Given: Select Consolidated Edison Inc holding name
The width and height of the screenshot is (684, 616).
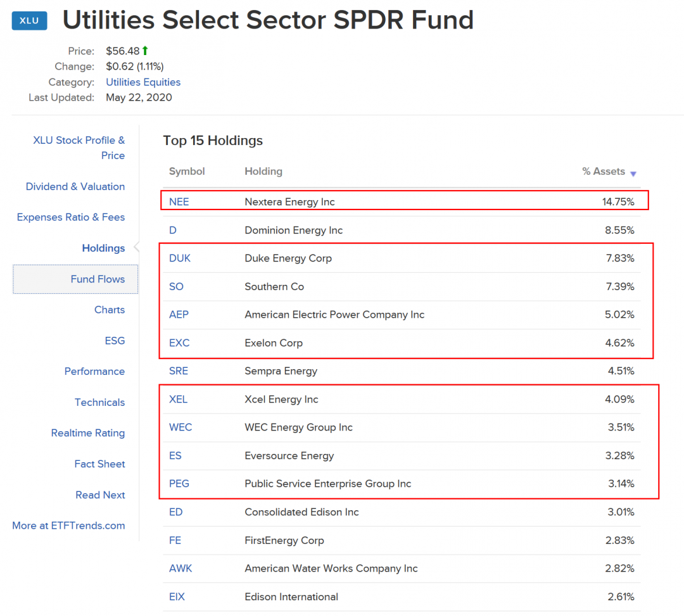Looking at the screenshot, I should pyautogui.click(x=302, y=512).
